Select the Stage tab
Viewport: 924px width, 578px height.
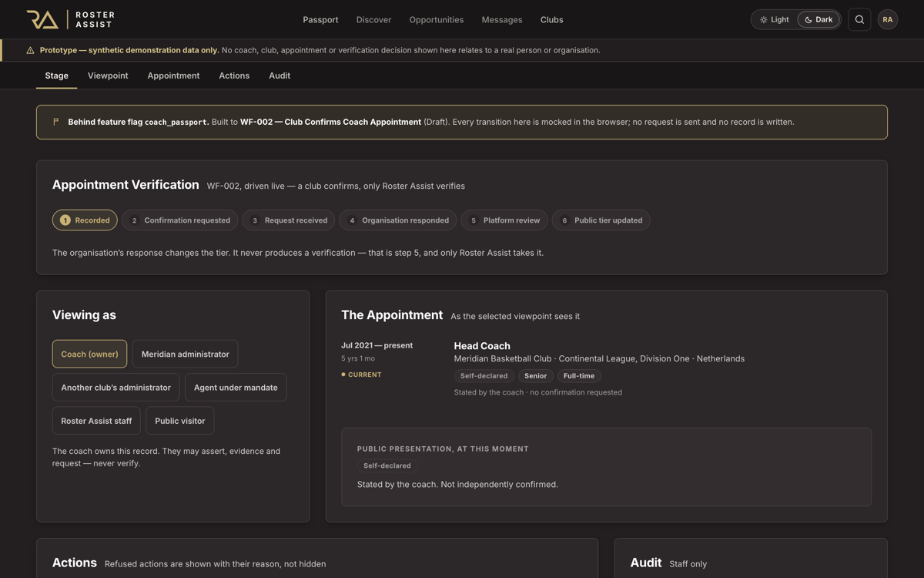click(x=56, y=76)
